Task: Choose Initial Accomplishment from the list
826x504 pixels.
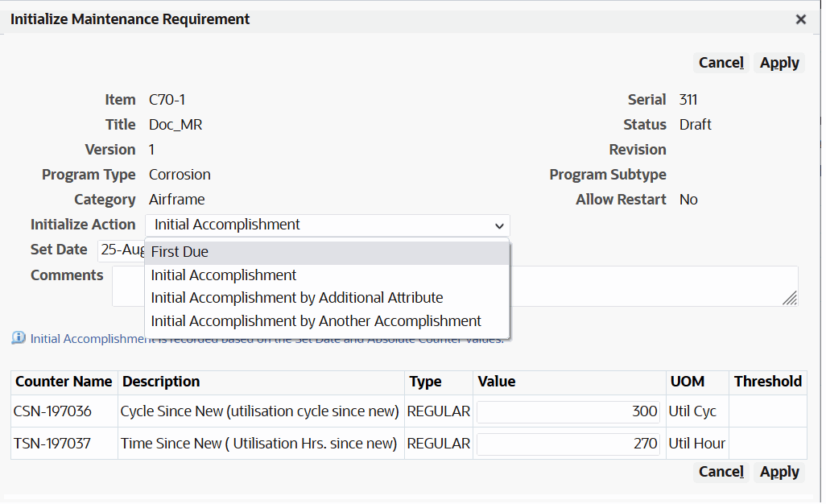Action: tap(224, 275)
